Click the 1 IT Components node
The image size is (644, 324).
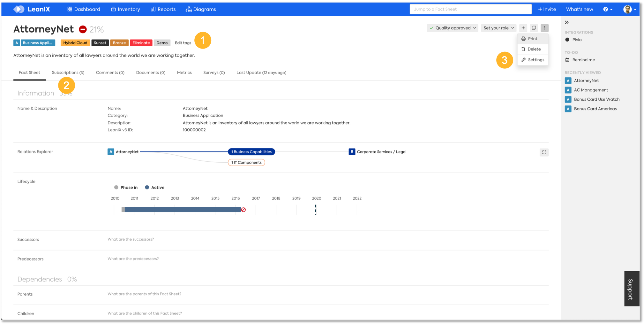point(246,163)
